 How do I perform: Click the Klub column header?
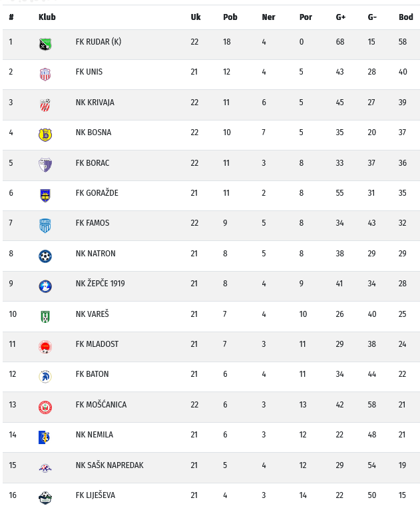47,17
